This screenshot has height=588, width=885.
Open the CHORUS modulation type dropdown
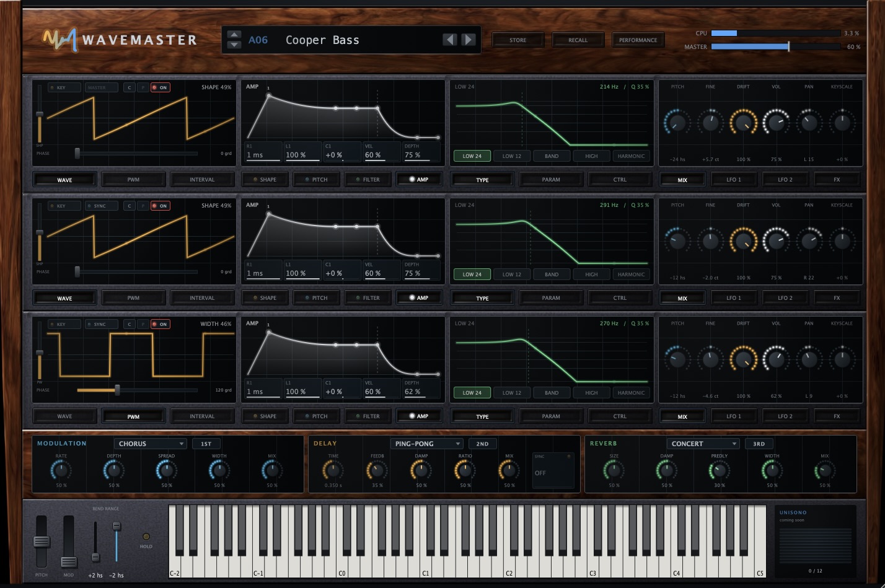(150, 444)
